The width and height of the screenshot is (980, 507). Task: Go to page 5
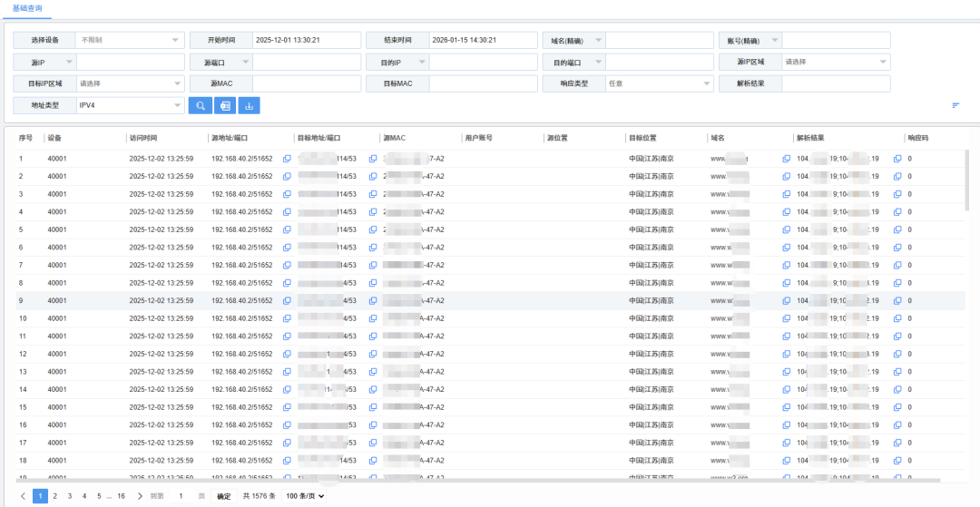[99, 496]
